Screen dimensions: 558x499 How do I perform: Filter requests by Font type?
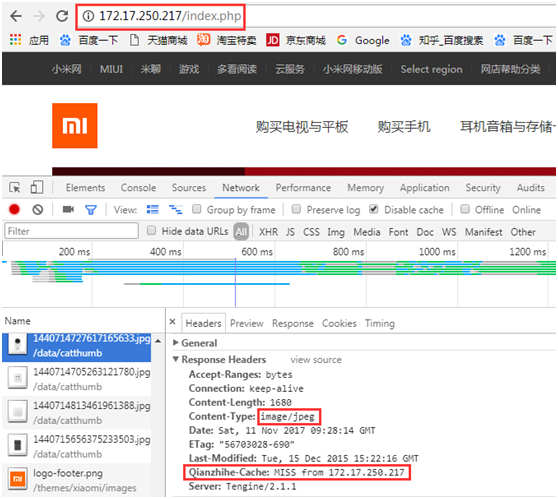[x=398, y=232]
